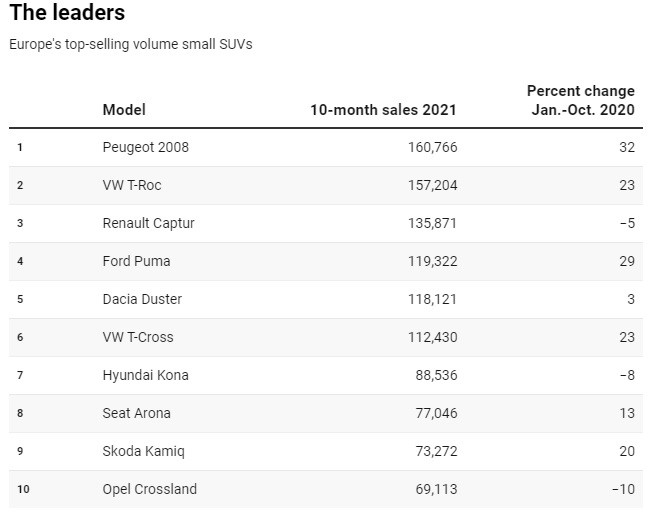
Task: Select the Dacia Duster cell
Action: [x=142, y=299]
